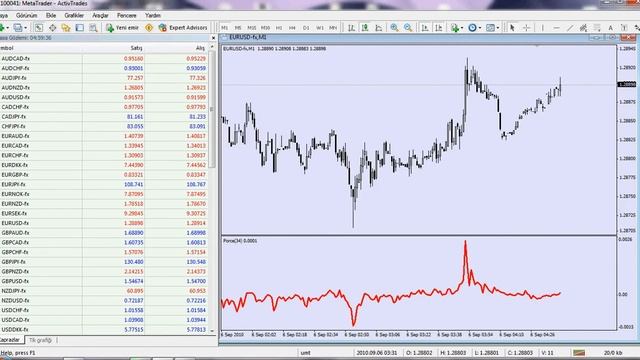Set timeframe to H1
The height and width of the screenshot is (360, 640).
tap(279, 28)
